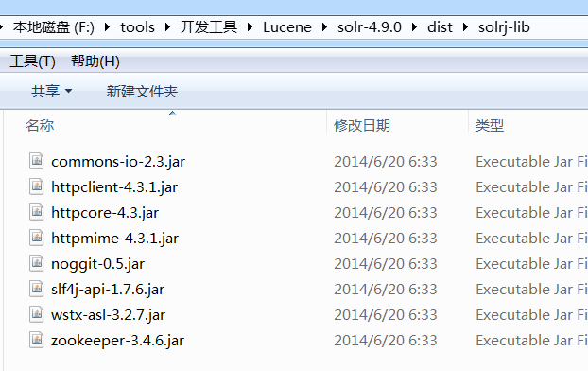Go to 本地磁盘 (F:) in the address bar
588x371 pixels.
pyautogui.click(x=54, y=27)
